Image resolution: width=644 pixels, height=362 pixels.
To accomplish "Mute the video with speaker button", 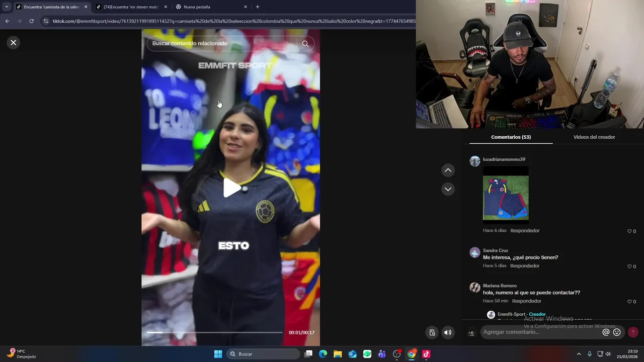I will (448, 332).
